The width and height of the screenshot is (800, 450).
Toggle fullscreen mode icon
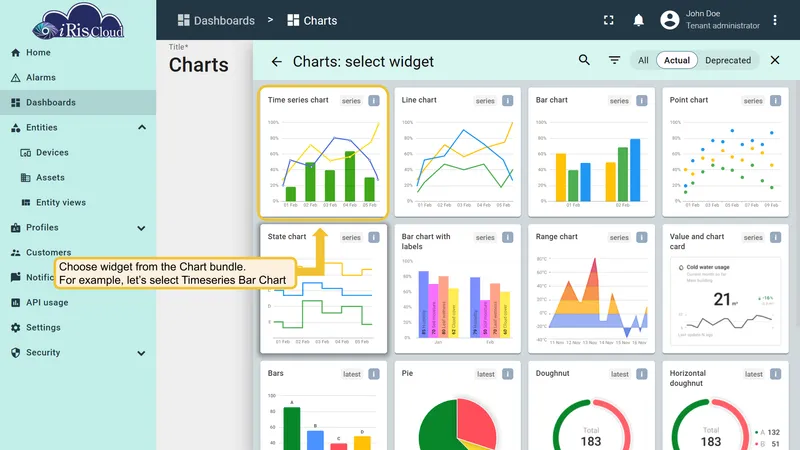point(609,20)
